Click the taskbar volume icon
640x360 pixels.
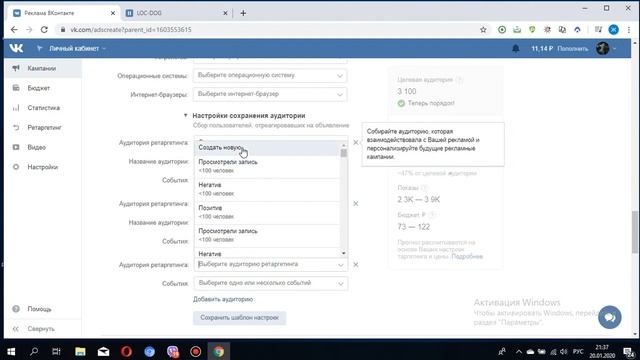pos(564,352)
